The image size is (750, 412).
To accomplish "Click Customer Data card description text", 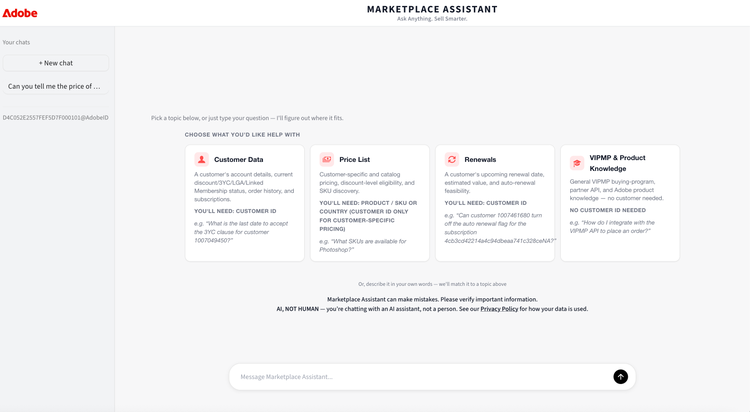I will click(x=244, y=187).
